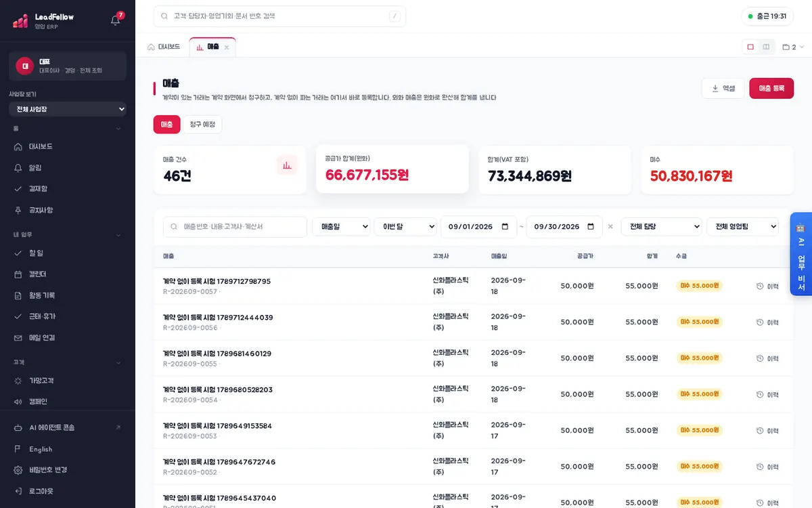Open 이력 history for R-202609-0052
Viewport: 812px width, 508px height.
point(767,467)
